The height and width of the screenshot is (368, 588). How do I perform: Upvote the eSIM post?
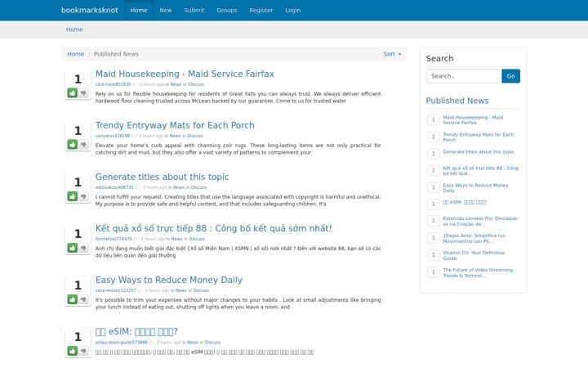coord(73,351)
